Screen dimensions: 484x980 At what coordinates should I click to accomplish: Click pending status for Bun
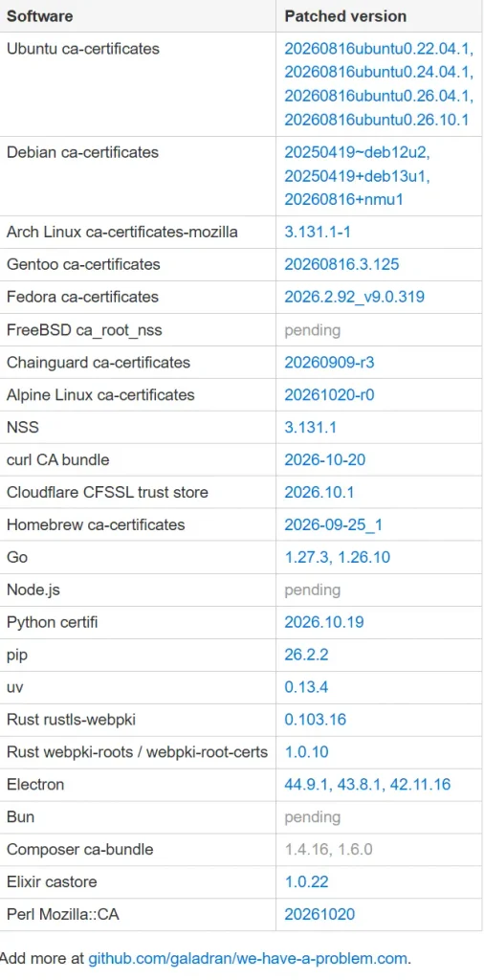(x=312, y=817)
